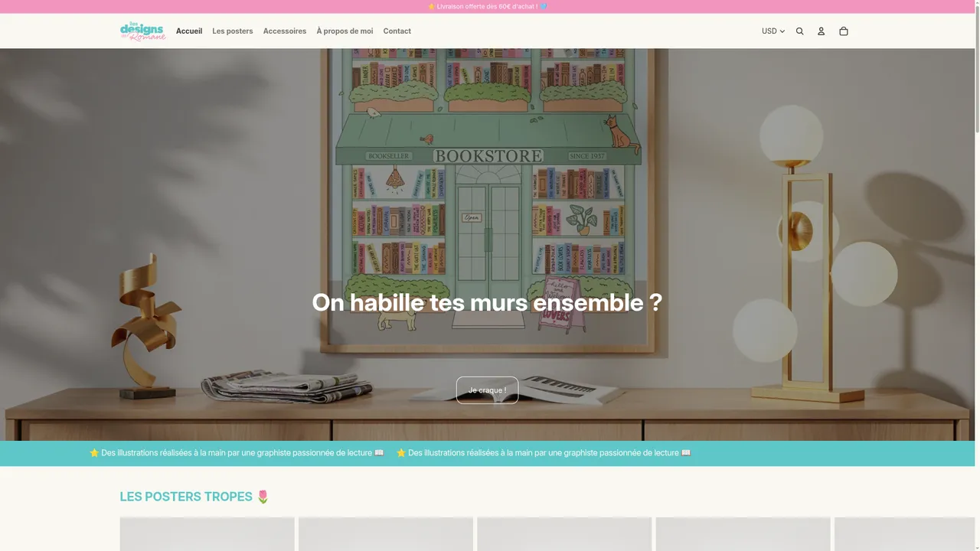Click the 'On habille tes murs ensemble ?' headline
The image size is (980, 551).
tap(487, 302)
